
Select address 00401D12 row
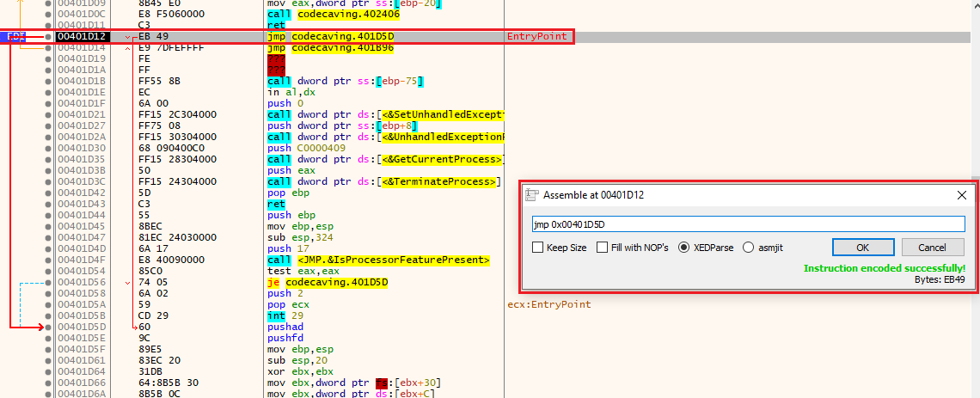point(83,37)
